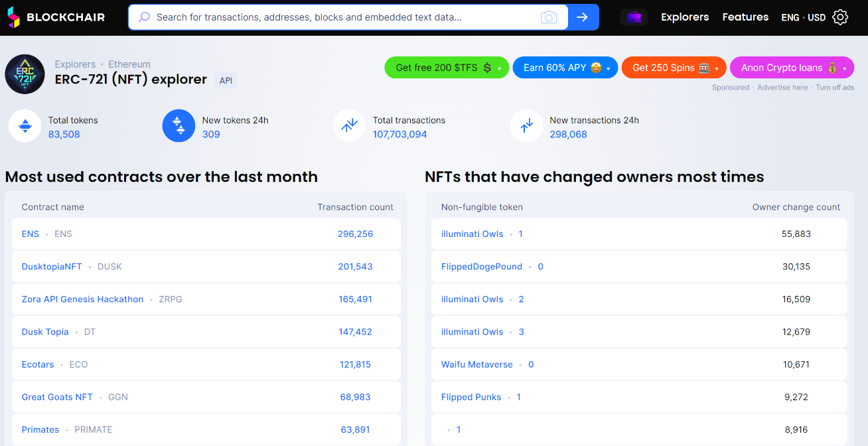Expand the Anon Crypto loans dropdown
Screen dimensions: 868x446
click(844, 68)
